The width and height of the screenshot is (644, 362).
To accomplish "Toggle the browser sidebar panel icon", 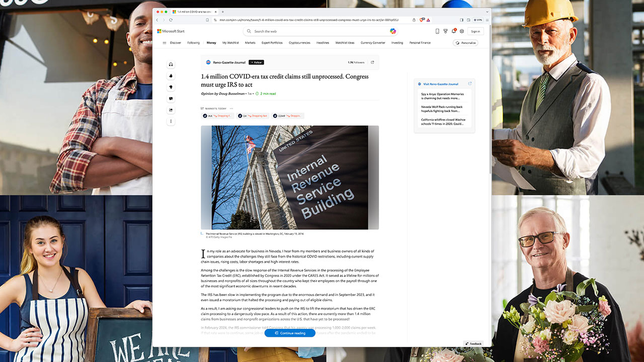I will coord(462,20).
